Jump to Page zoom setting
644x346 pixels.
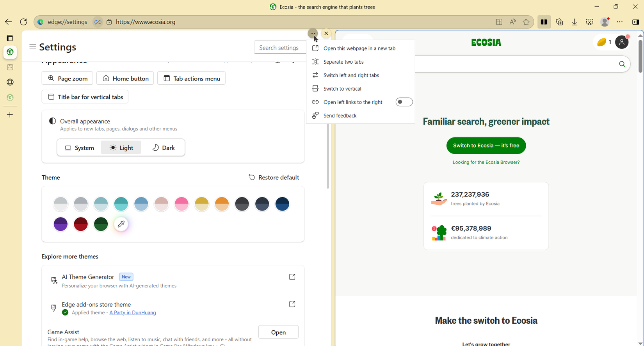pos(68,78)
